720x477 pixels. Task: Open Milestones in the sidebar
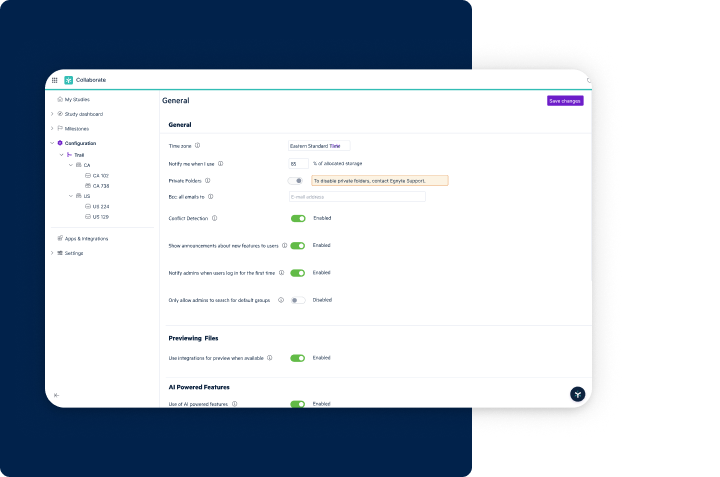(x=77, y=129)
